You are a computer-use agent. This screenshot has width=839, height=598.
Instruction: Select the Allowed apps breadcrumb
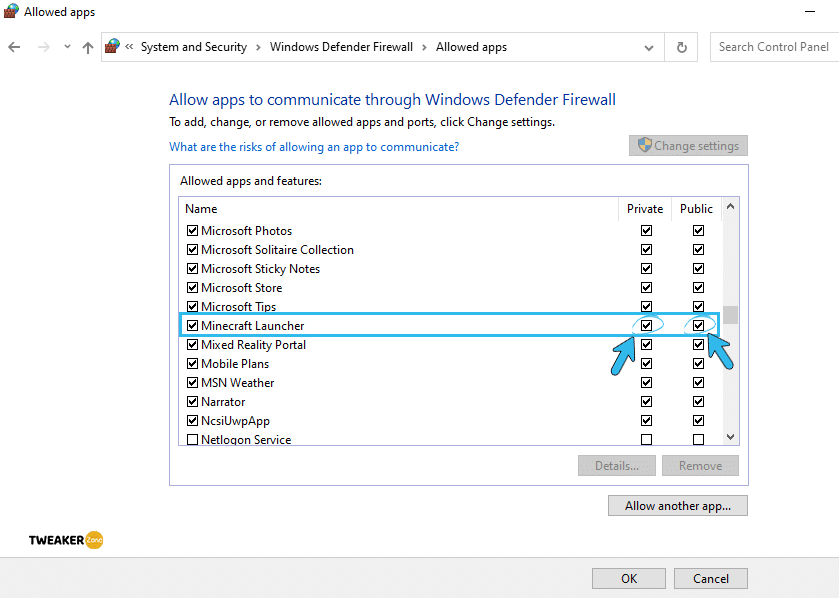tap(471, 47)
